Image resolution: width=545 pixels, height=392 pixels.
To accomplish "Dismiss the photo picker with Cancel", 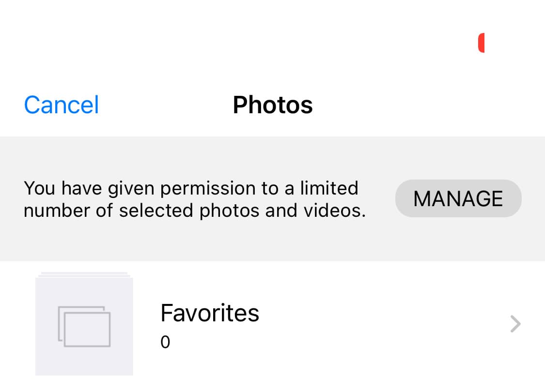I will click(62, 105).
